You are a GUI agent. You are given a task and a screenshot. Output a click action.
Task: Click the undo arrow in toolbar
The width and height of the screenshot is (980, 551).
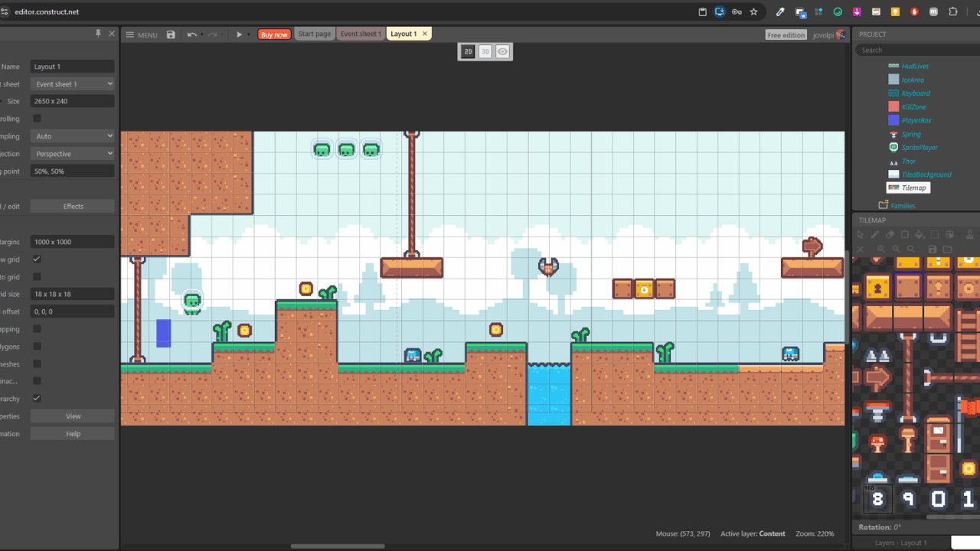[192, 34]
